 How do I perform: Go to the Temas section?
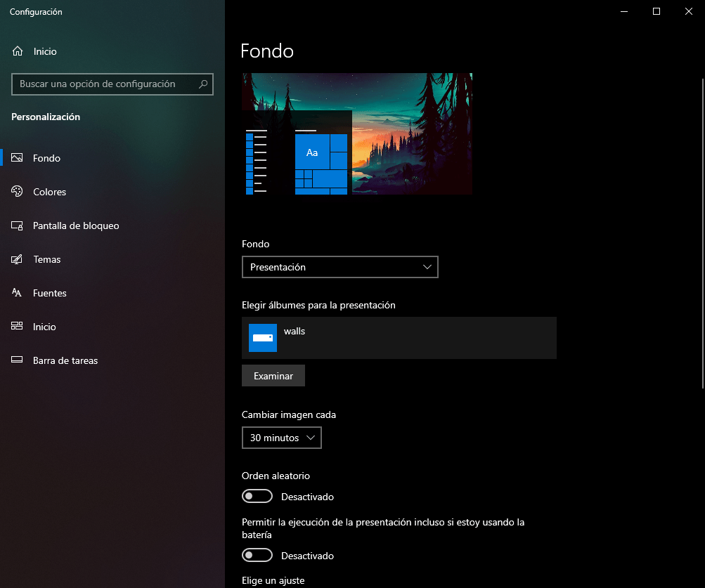[x=47, y=259]
